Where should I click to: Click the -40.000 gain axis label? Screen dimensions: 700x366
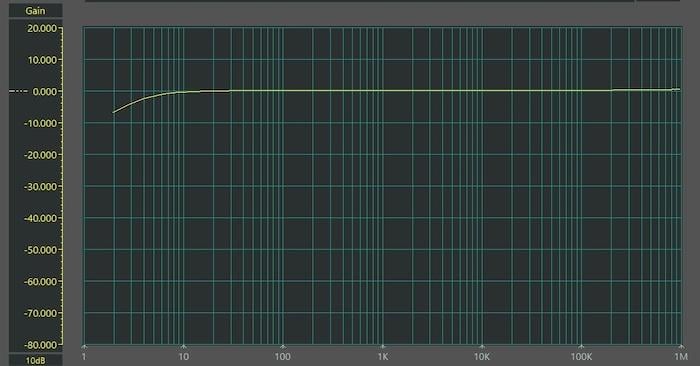pos(40,218)
